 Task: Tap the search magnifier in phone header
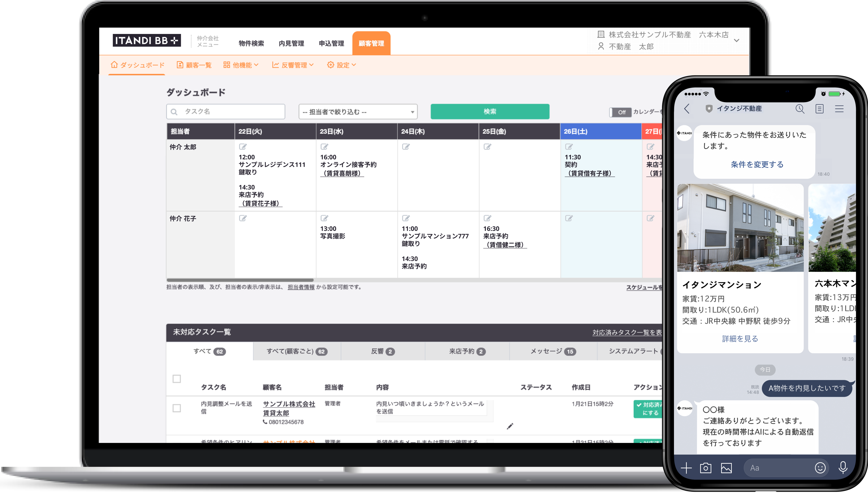pyautogui.click(x=800, y=109)
